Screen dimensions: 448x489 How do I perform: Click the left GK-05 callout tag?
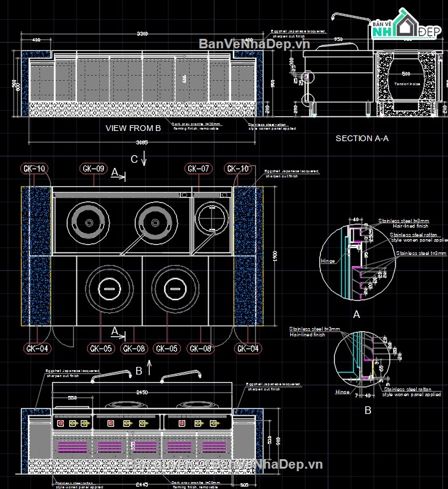coord(101,348)
